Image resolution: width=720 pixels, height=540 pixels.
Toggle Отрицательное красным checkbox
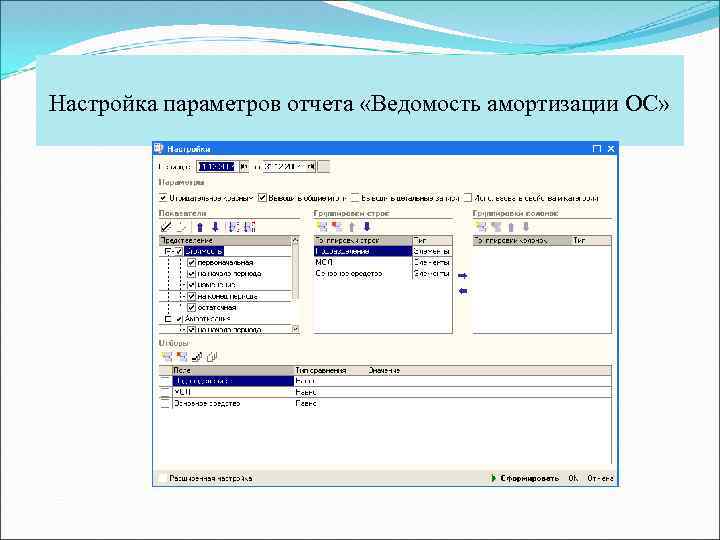163,198
